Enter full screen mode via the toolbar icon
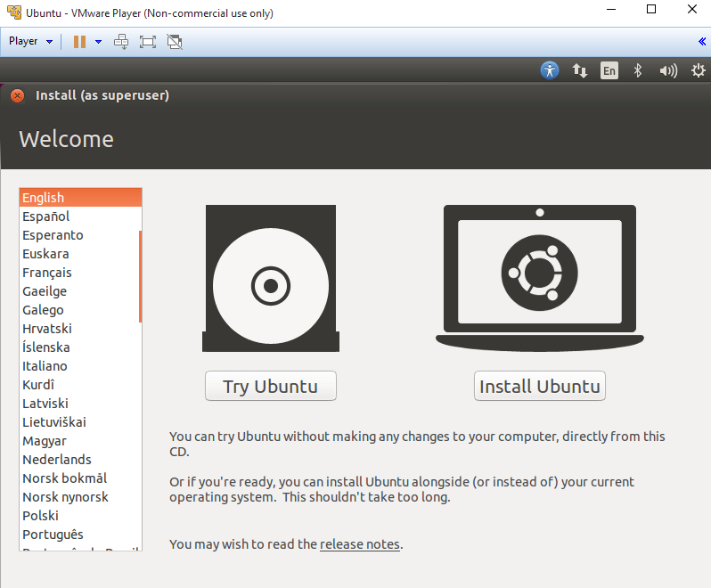Image resolution: width=711 pixels, height=588 pixels. click(148, 41)
